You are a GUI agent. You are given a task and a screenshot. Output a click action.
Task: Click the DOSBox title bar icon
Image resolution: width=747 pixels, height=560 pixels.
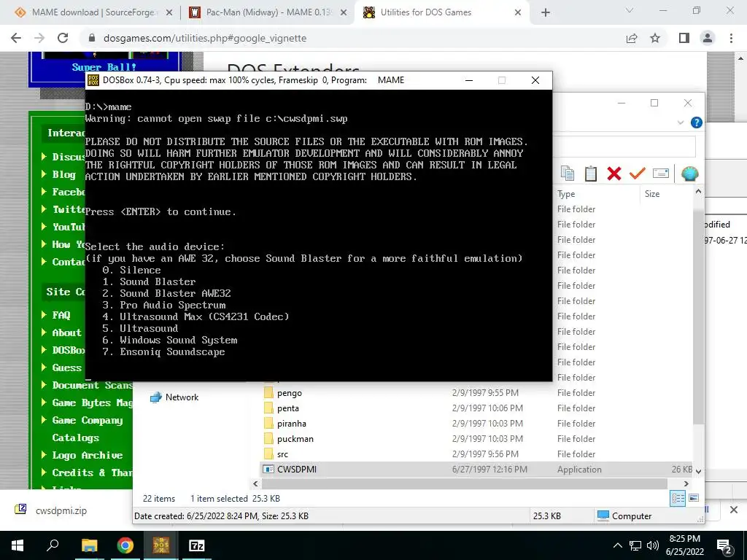click(x=93, y=80)
